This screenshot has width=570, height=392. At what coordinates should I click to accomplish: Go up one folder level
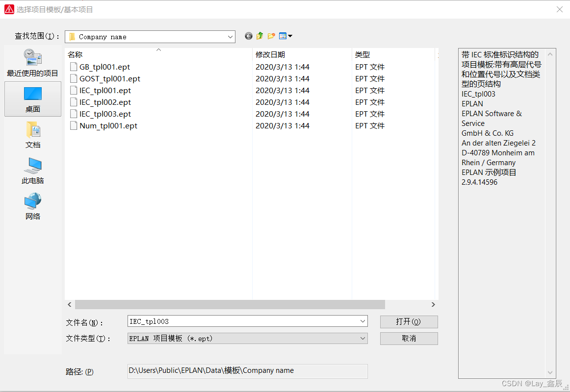(x=260, y=36)
